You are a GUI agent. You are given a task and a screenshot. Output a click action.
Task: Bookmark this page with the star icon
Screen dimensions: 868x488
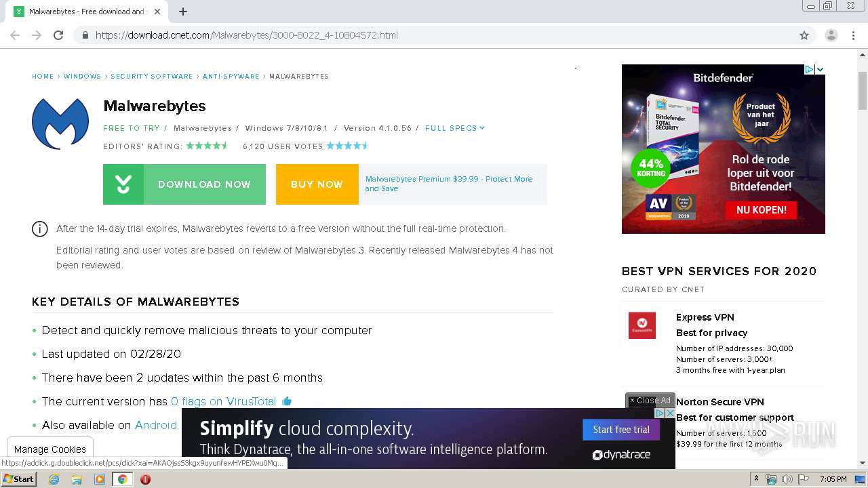[x=804, y=35]
